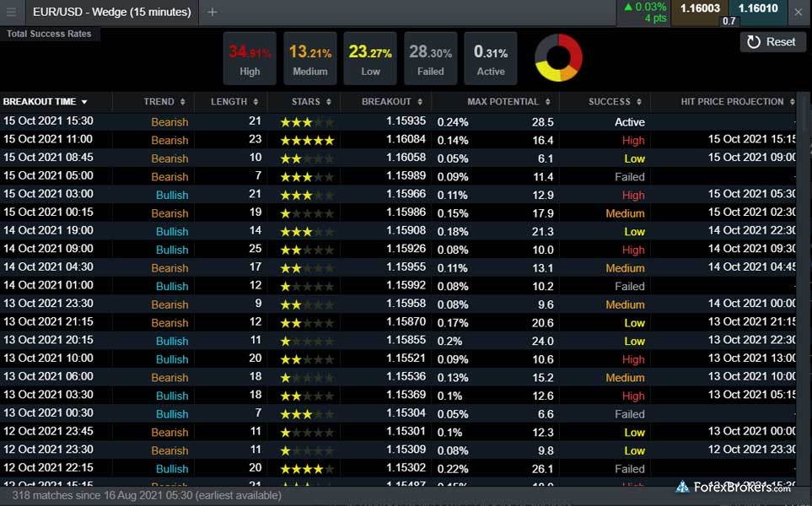This screenshot has width=812, height=506.
Task: Toggle the Failed success rate filter
Action: [430, 59]
